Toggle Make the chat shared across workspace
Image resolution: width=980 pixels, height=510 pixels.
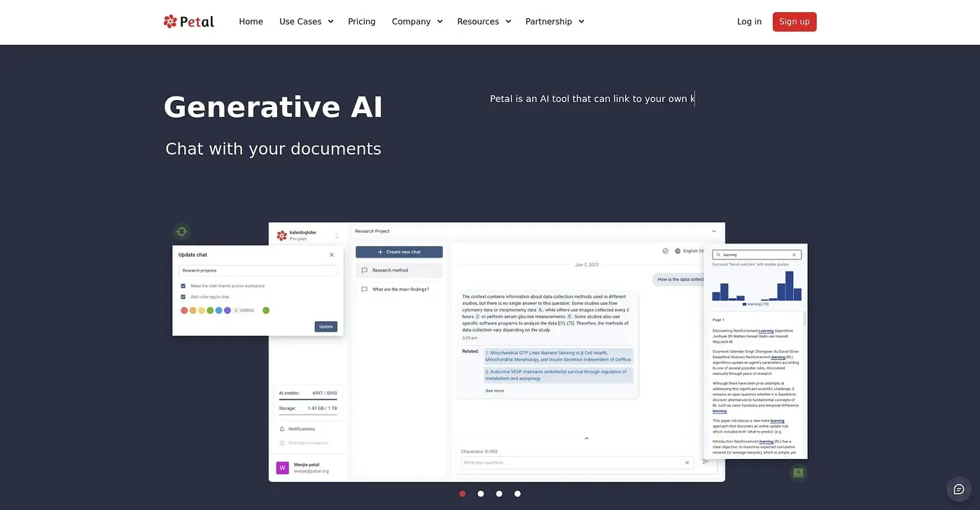tap(183, 285)
